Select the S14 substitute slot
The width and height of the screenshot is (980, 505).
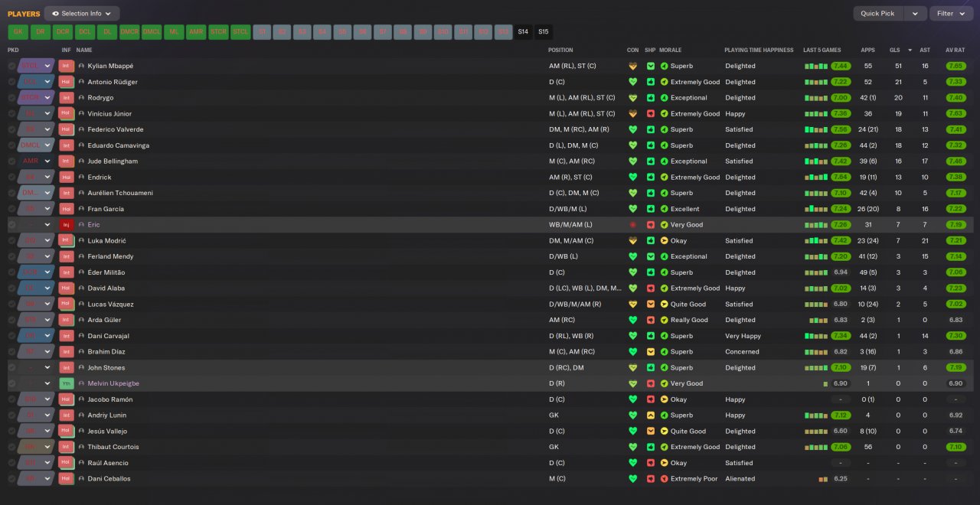[523, 31]
